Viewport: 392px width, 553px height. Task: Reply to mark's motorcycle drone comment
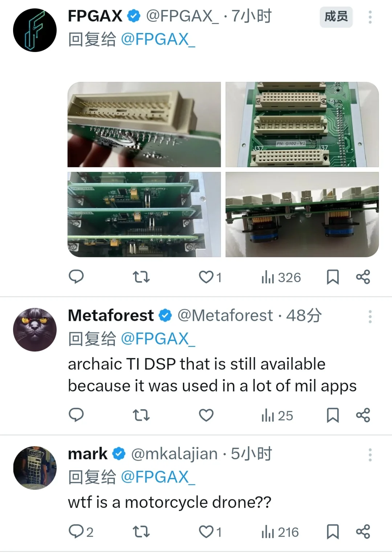coord(76,532)
